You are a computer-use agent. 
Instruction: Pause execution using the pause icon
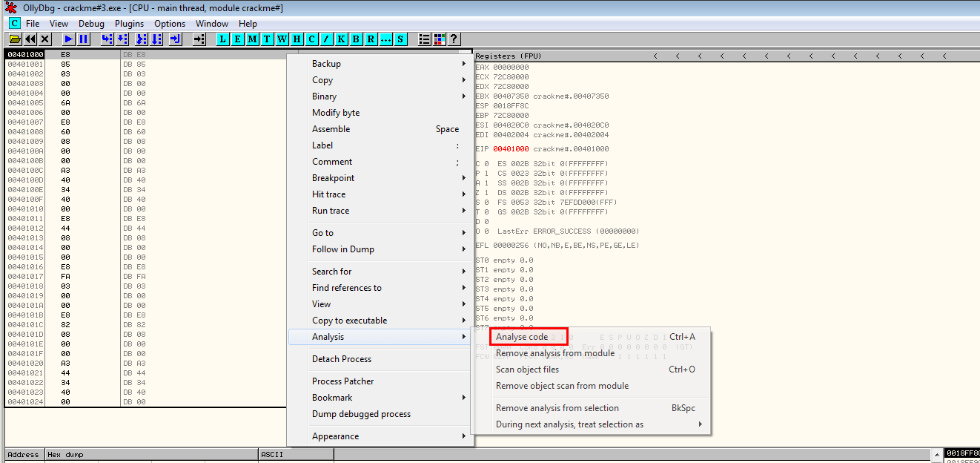click(84, 39)
